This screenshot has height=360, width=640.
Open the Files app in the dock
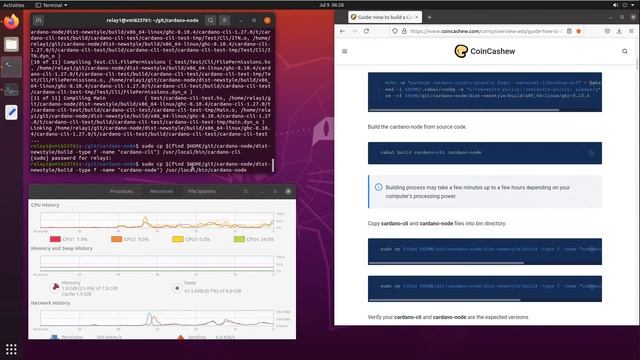click(x=11, y=44)
